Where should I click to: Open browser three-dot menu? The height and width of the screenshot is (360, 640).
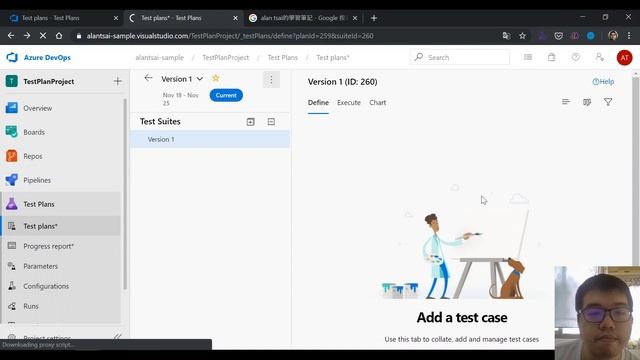tap(629, 36)
